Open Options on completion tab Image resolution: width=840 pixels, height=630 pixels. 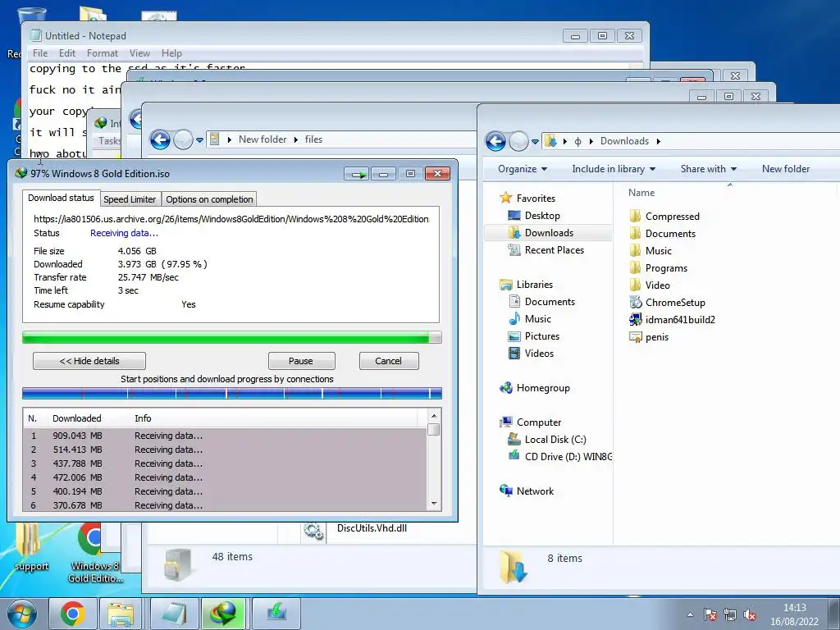[209, 199]
